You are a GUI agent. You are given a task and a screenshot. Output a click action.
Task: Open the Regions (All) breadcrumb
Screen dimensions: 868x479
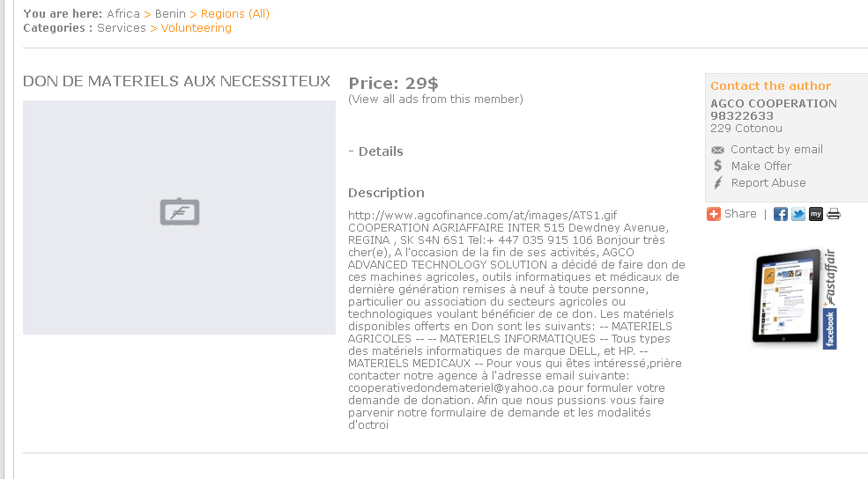(x=235, y=14)
